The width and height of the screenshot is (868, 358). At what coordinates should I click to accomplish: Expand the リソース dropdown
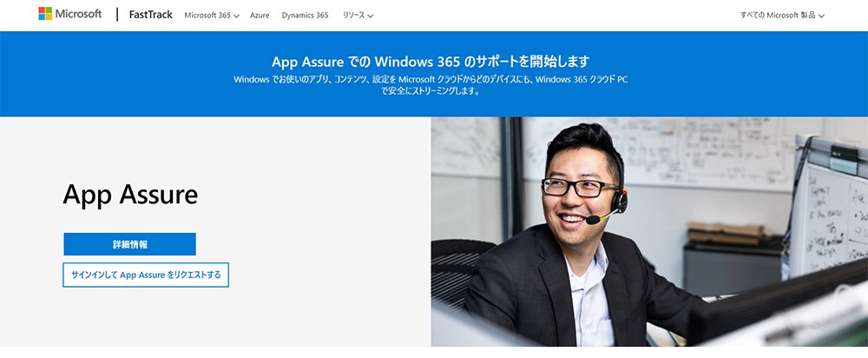click(x=358, y=16)
